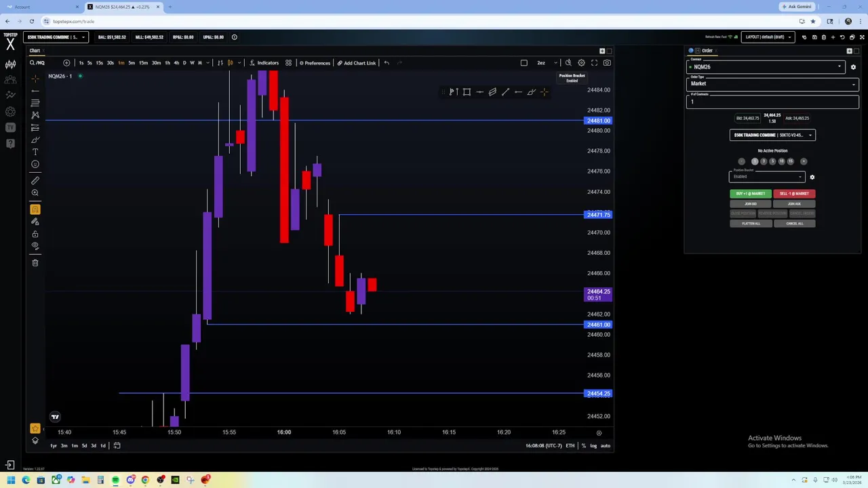Click the highlighted magnet mode icon
868x488 pixels.
click(x=35, y=209)
